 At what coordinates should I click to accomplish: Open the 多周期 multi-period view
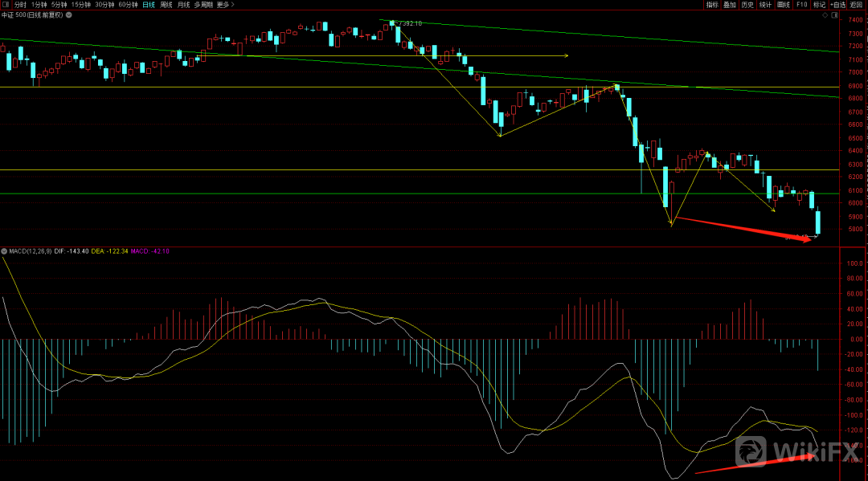(203, 5)
